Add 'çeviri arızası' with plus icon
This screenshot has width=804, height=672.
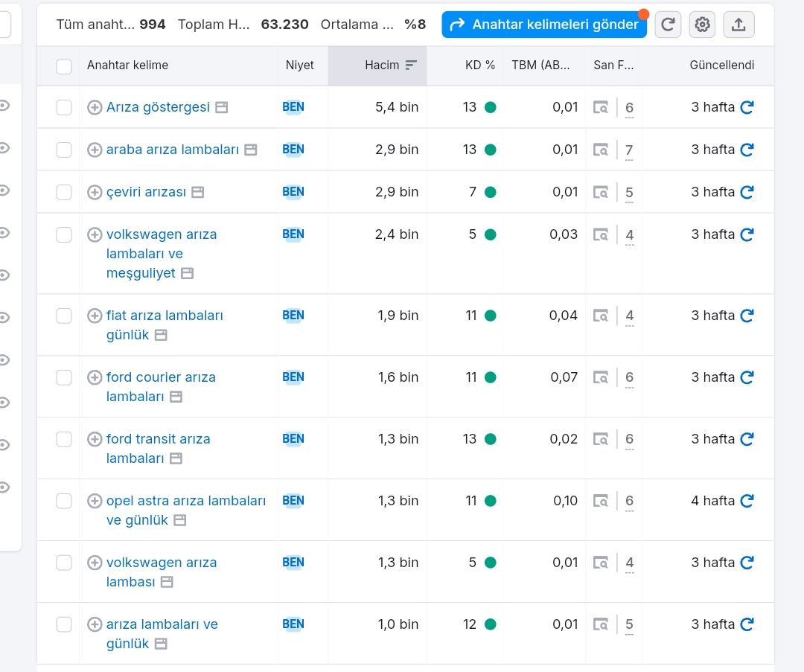pyautogui.click(x=95, y=192)
